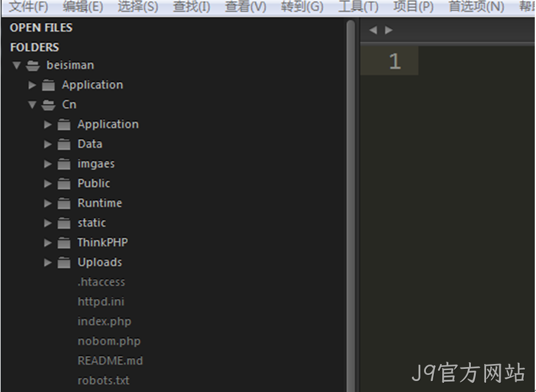Open index.php in the sidebar
This screenshot has width=536, height=392.
pyautogui.click(x=104, y=322)
